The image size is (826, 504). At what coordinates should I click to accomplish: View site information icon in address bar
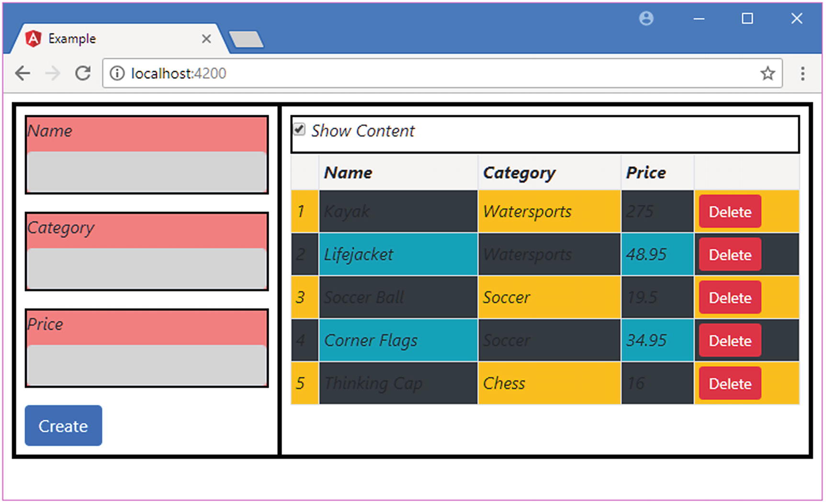[x=117, y=73]
